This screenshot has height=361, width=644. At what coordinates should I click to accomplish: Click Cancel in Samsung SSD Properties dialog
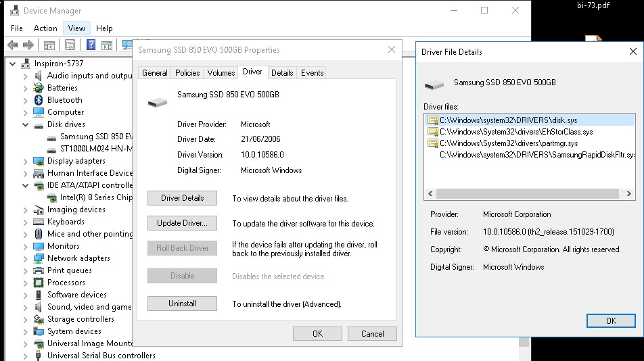point(373,333)
